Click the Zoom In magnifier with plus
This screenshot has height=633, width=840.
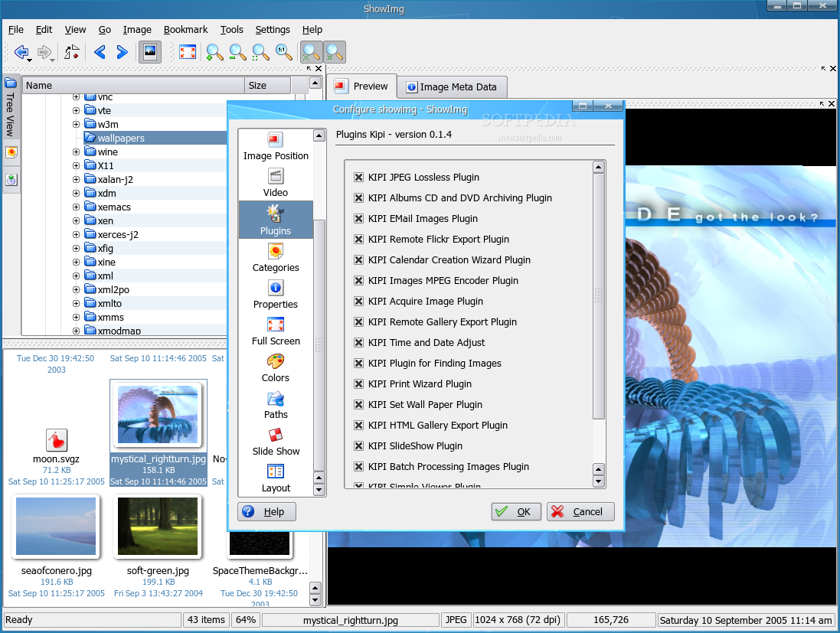pyautogui.click(x=214, y=52)
